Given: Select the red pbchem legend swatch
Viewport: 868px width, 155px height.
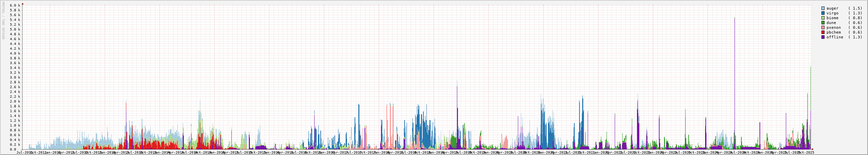Looking at the screenshot, I should (x=823, y=32).
